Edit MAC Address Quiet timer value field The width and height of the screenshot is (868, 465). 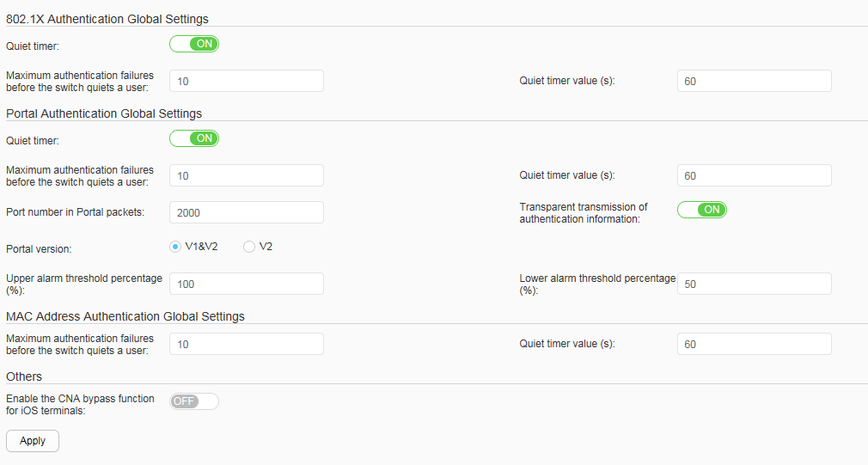tap(754, 344)
